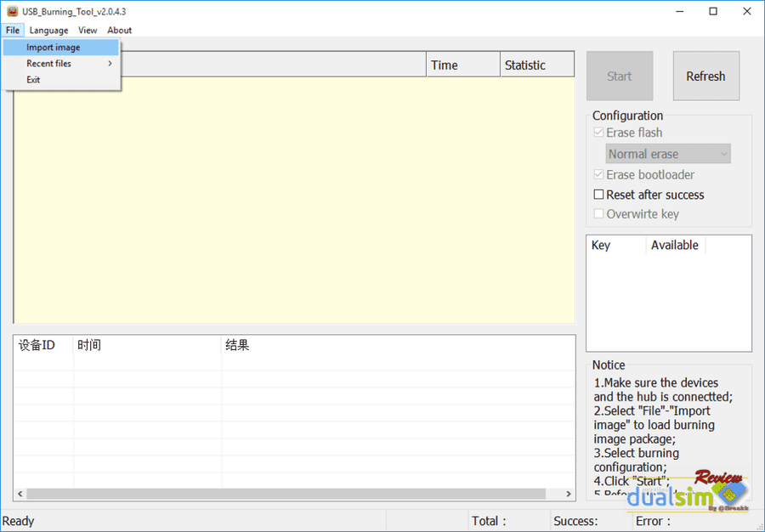Image resolution: width=765 pixels, height=532 pixels.
Task: Click the 设备ID column header
Action: (43, 346)
